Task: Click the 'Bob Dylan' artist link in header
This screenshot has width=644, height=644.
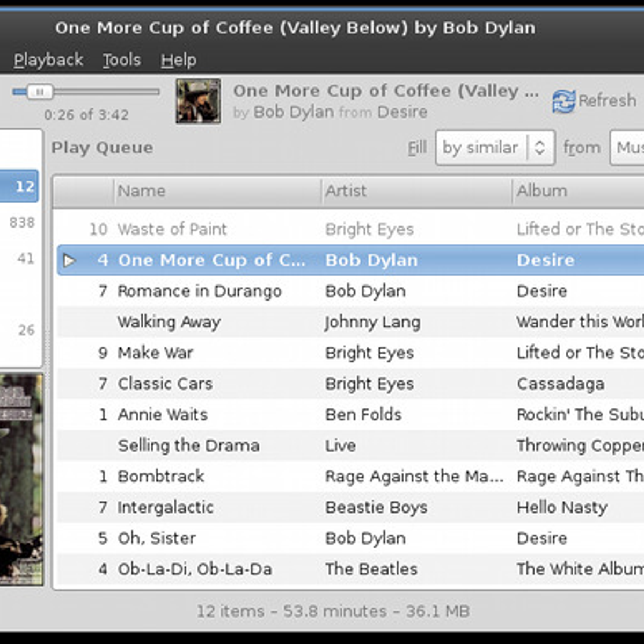Action: 294,112
